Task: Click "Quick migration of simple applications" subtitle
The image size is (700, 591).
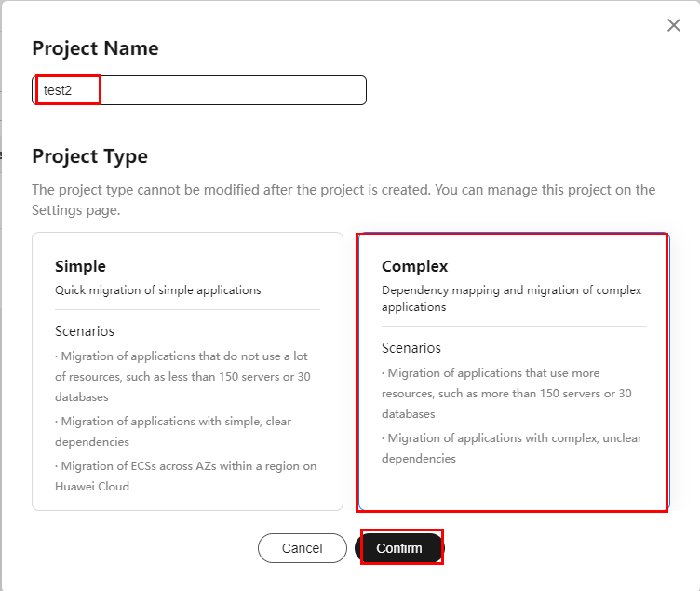Action: (x=157, y=289)
